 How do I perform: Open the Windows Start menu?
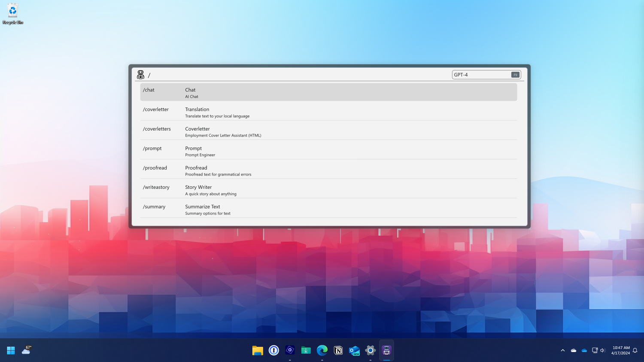[11, 350]
